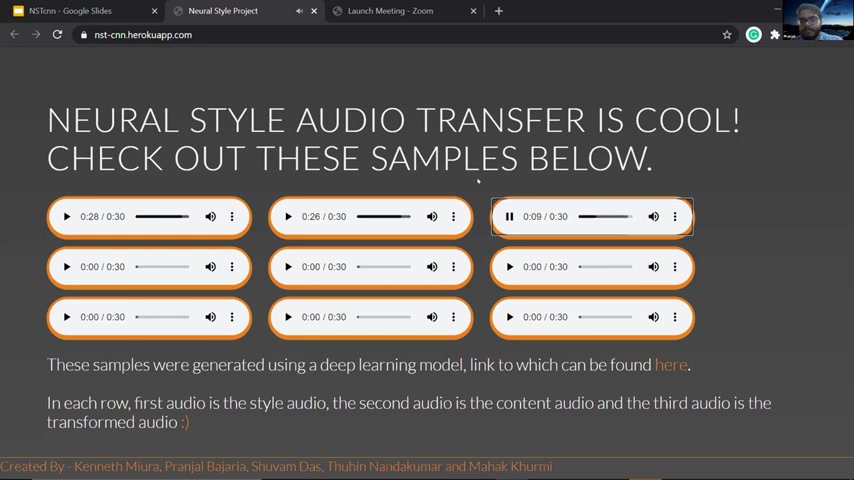Go back in browser history
This screenshot has width=854, height=480.
pos(15,35)
